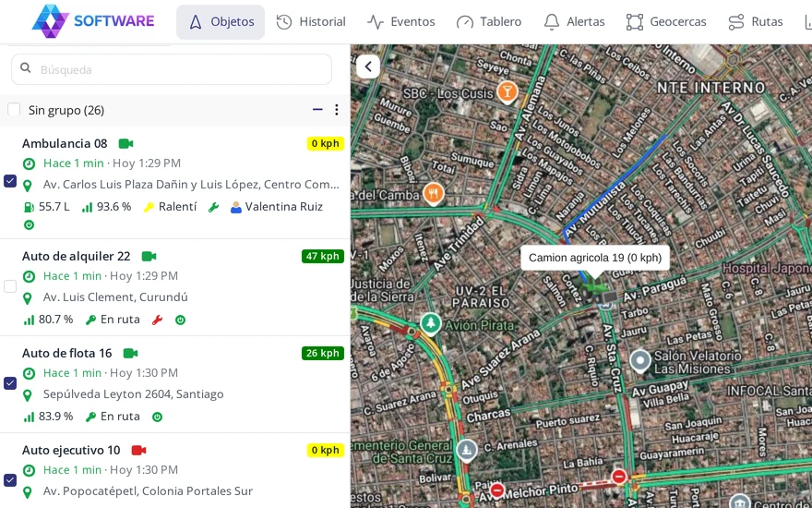
Task: Uncheck the Auto de flota 16 checkbox
Action: [x=10, y=383]
